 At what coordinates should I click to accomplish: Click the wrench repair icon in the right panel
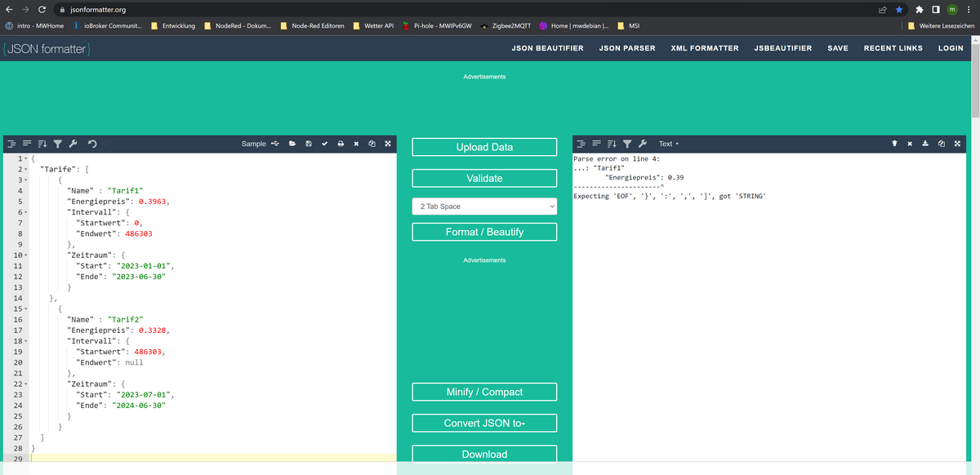pos(643,144)
